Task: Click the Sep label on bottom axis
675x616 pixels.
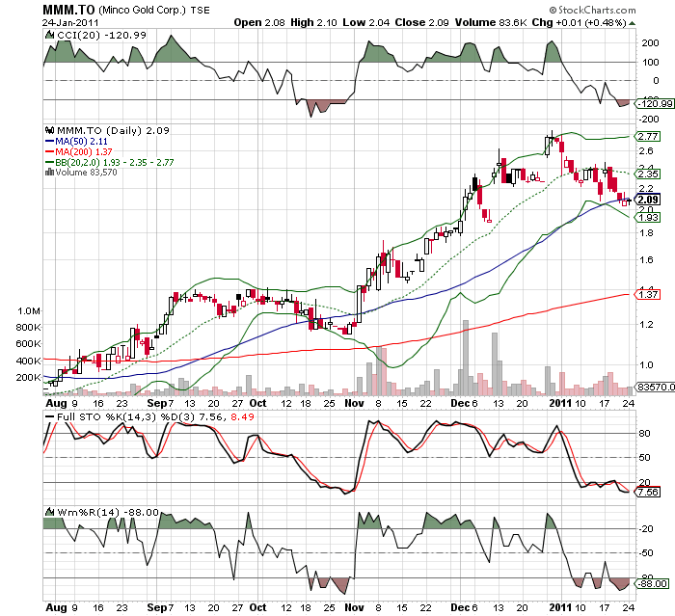Action: (157, 608)
